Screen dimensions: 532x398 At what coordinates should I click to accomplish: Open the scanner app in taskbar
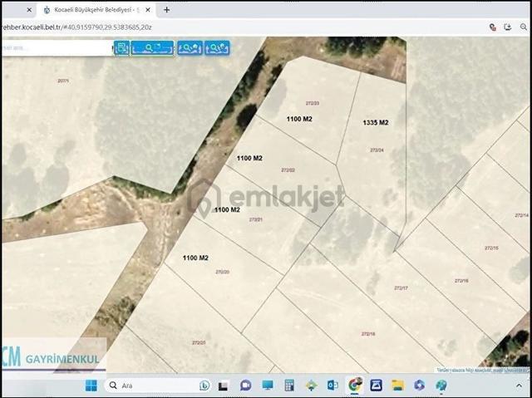pyautogui.click(x=376, y=386)
